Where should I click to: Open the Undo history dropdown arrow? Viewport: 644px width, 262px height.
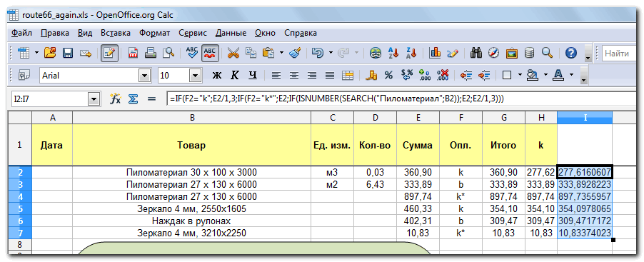(331, 53)
